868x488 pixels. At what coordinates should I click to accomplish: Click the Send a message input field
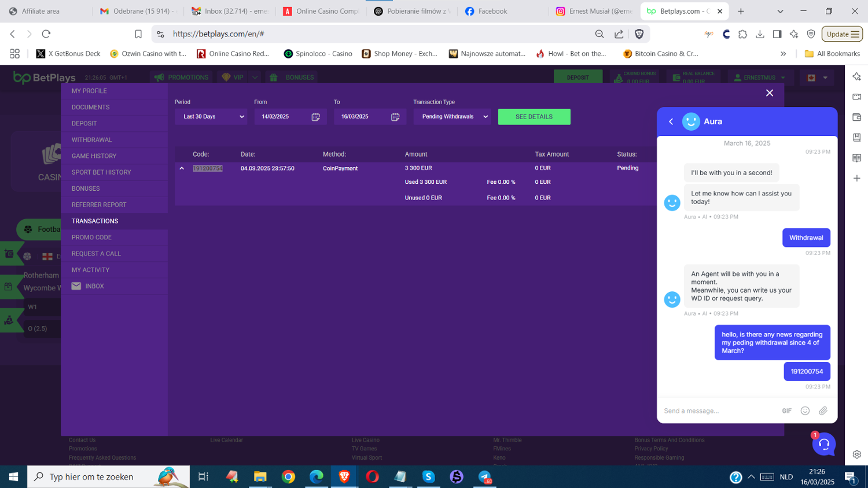(x=718, y=411)
